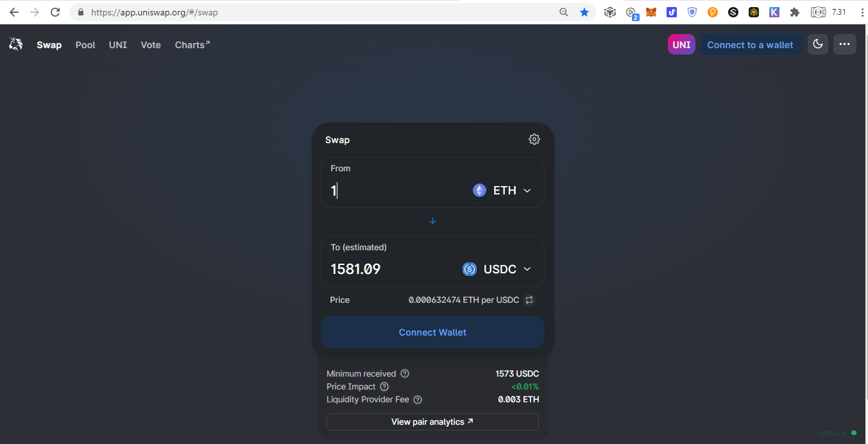
Task: Open the blue shield extension
Action: (692, 12)
